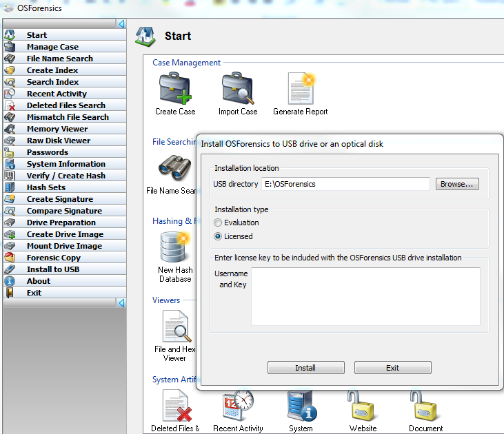The width and height of the screenshot is (504, 434).
Task: Click the Browse... button
Action: click(x=457, y=184)
